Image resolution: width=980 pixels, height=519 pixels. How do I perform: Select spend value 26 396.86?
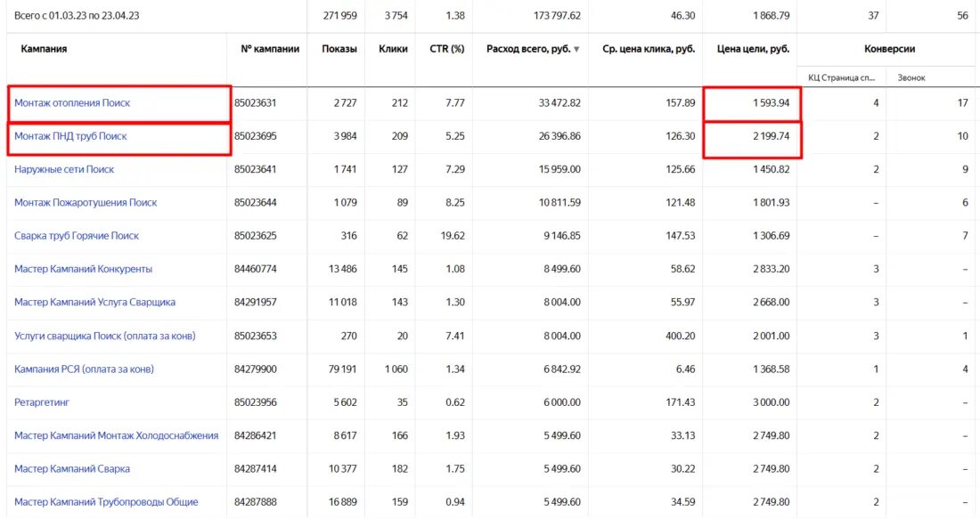tap(559, 136)
